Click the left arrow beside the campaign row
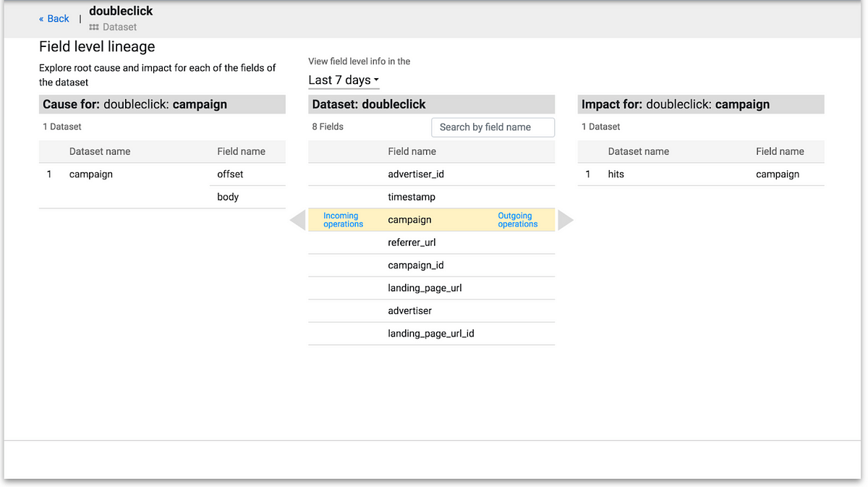Image resolution: width=868 pixels, height=487 pixels. [x=297, y=220]
